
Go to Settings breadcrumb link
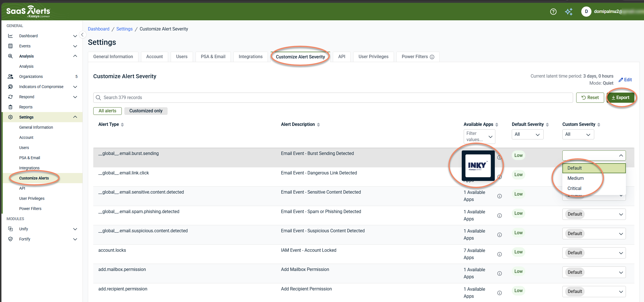click(x=124, y=29)
